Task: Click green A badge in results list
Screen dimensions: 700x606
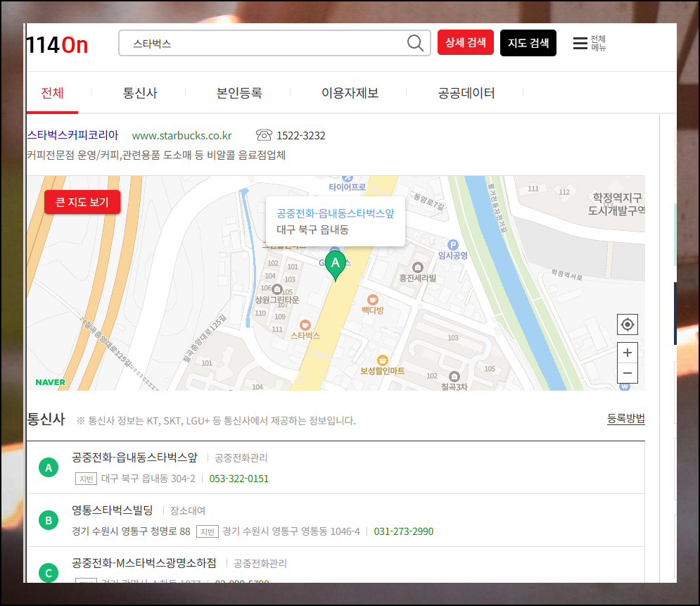Action: pyautogui.click(x=49, y=467)
